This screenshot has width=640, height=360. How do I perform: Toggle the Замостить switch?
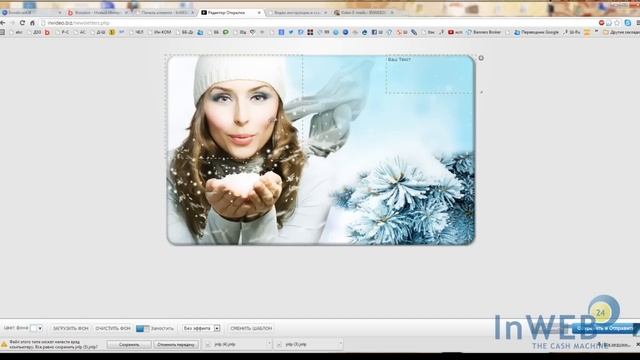pyautogui.click(x=142, y=328)
